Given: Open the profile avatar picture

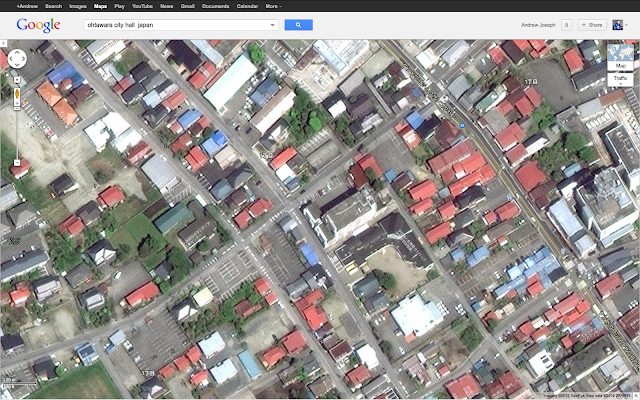Looking at the screenshot, I should point(618,25).
